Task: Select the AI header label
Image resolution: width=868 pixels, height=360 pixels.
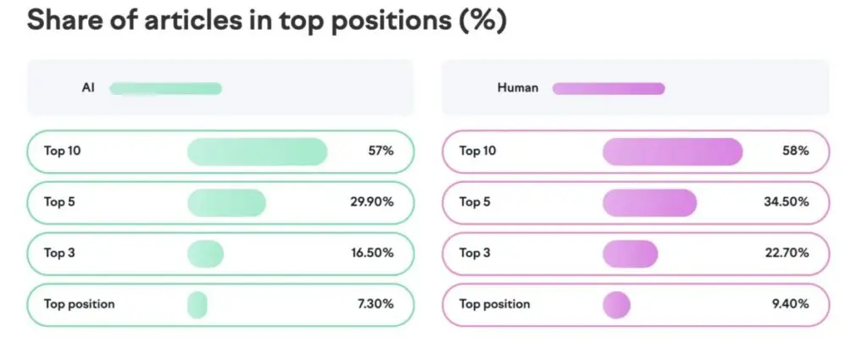Action: [88, 88]
